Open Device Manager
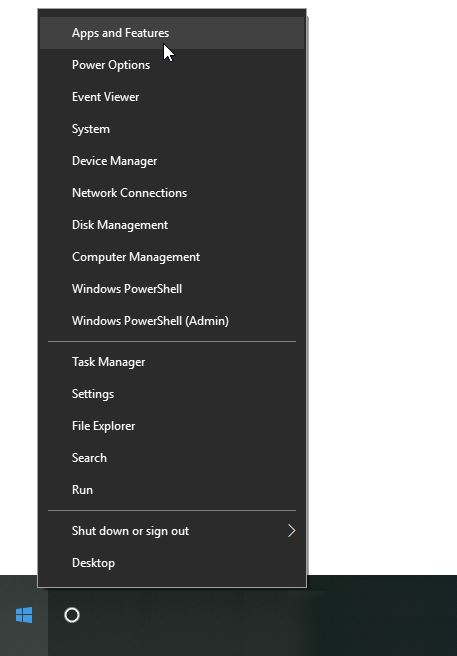 click(x=172, y=161)
